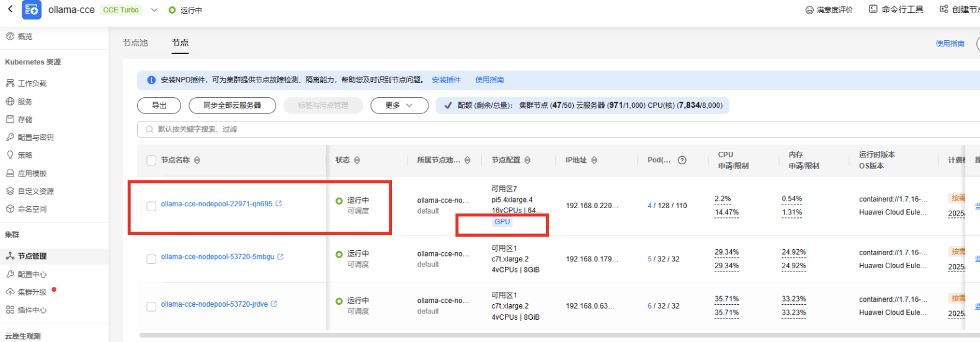Open Policies (策略) in the sidebar
Viewport: 980px width, 342px height.
19,156
